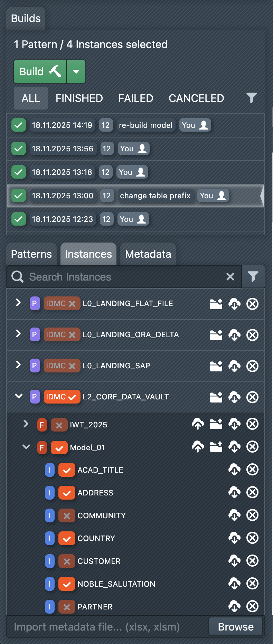This screenshot has height=644, width=273.
Task: Open the Build dropdown arrow
Action: (x=76, y=72)
